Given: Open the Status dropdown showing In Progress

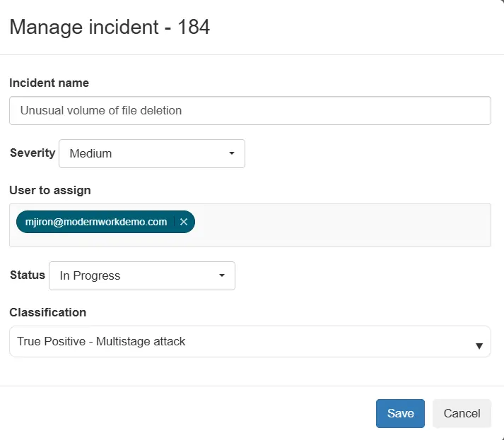Looking at the screenshot, I should point(142,275).
